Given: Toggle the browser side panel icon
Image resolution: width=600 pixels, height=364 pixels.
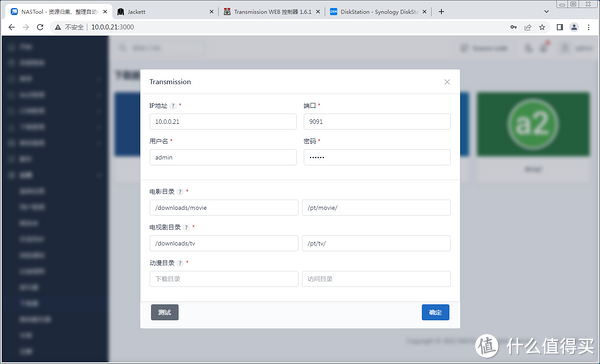Looking at the screenshot, I should pos(559,27).
